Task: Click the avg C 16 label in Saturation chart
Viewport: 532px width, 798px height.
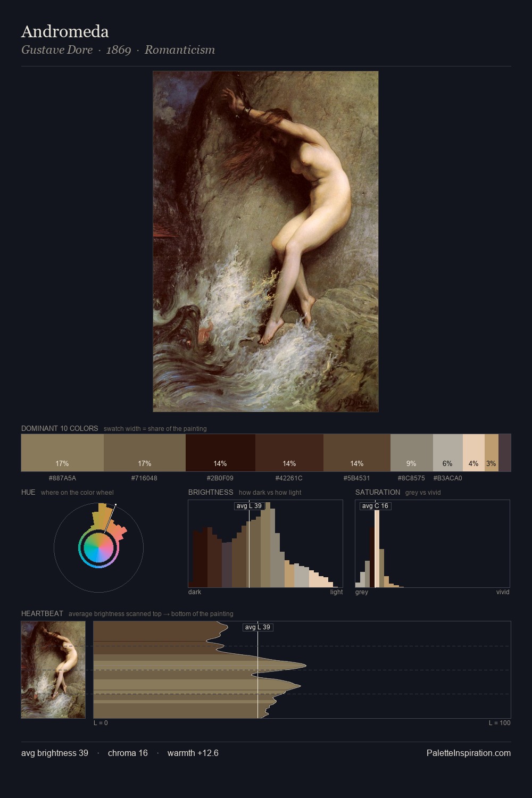Action: (x=375, y=506)
